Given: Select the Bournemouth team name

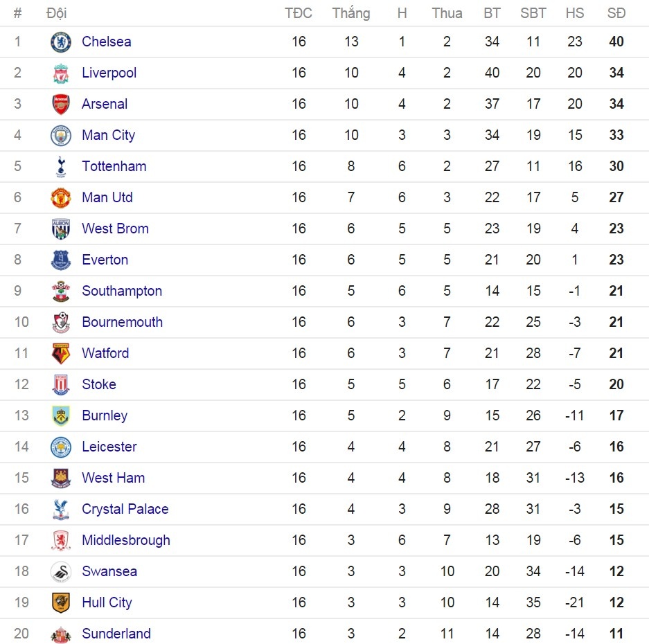Looking at the screenshot, I should [122, 322].
